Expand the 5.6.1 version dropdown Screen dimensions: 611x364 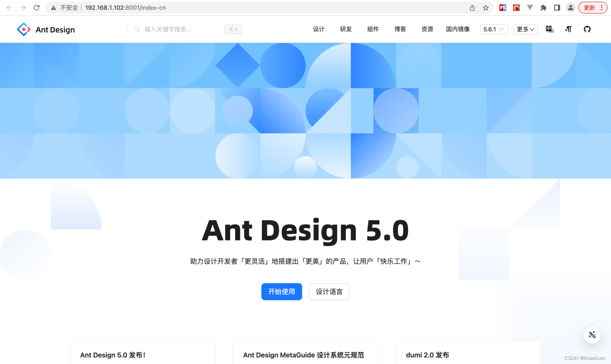point(494,29)
